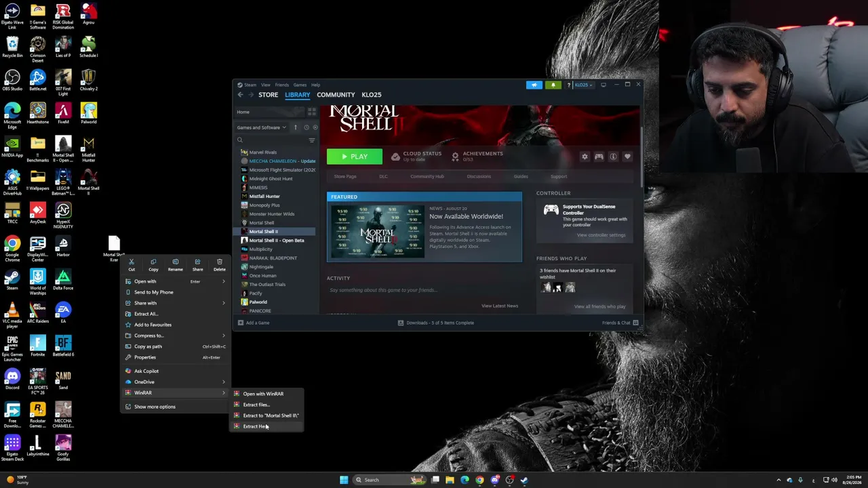This screenshot has width=868, height=488.
Task: Click the Steam library search field
Action: 271,140
